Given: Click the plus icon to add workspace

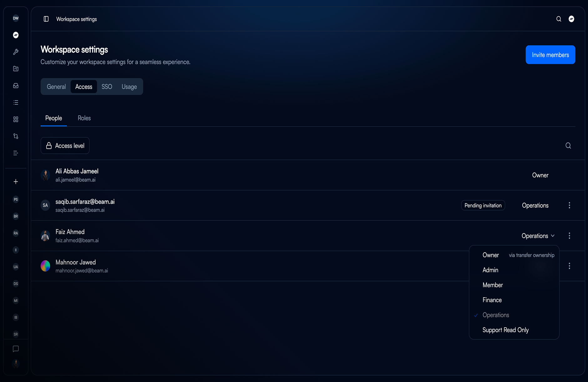Looking at the screenshot, I should tap(16, 182).
